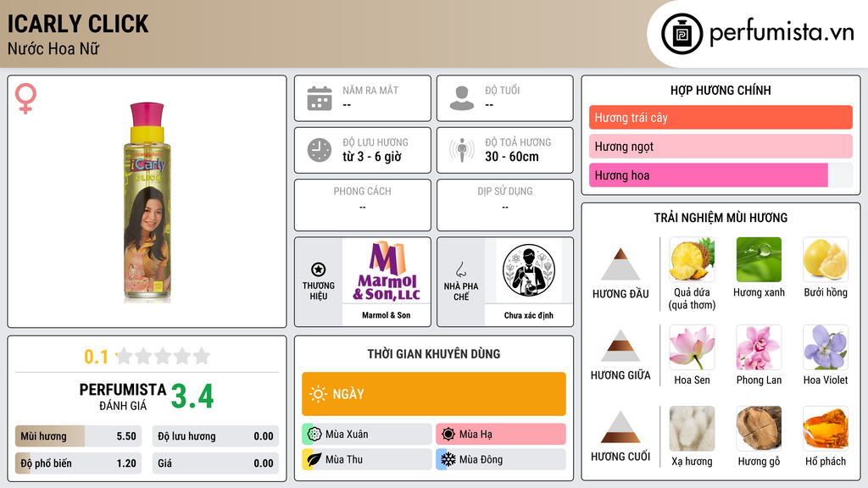
Task: Click the Mùa Đông season label
Action: click(x=481, y=459)
